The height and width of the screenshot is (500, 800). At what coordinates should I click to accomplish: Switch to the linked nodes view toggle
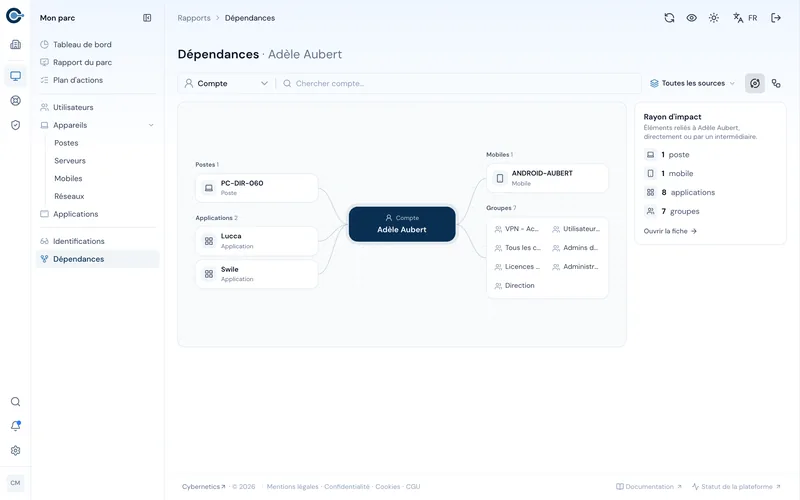(x=776, y=83)
